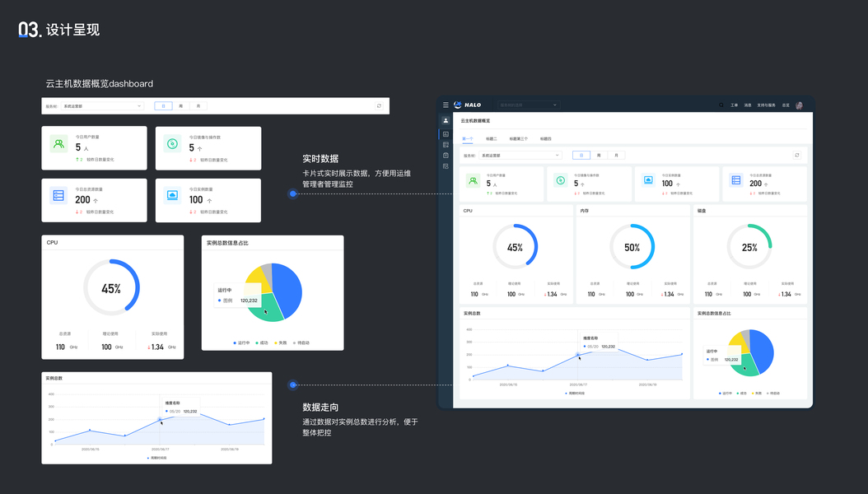The width and height of the screenshot is (868, 494).
Task: Click the 磁盘 25% gauge in the HALO window
Action: coord(749,247)
